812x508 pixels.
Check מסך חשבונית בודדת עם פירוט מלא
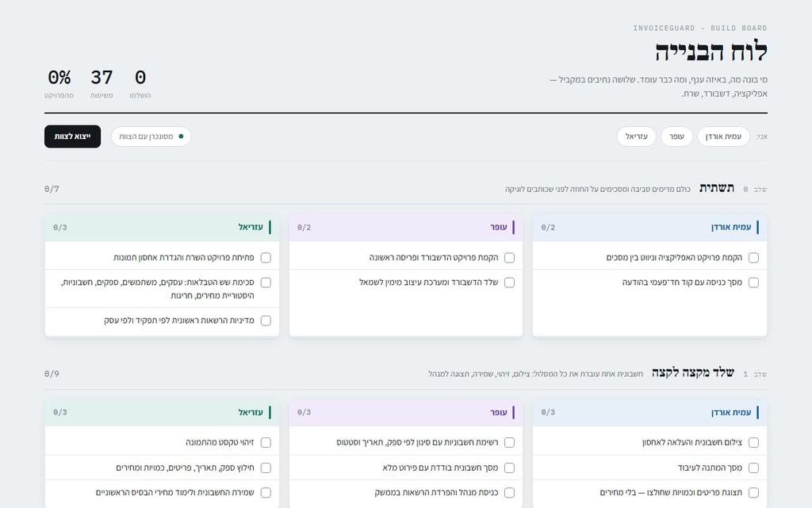[510, 468]
